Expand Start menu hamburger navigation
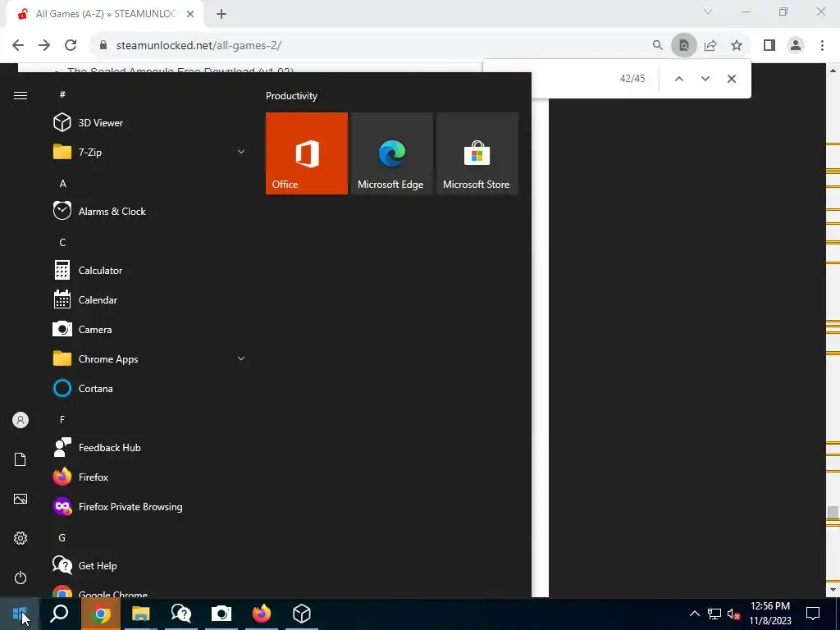The height and width of the screenshot is (630, 840). click(x=21, y=95)
